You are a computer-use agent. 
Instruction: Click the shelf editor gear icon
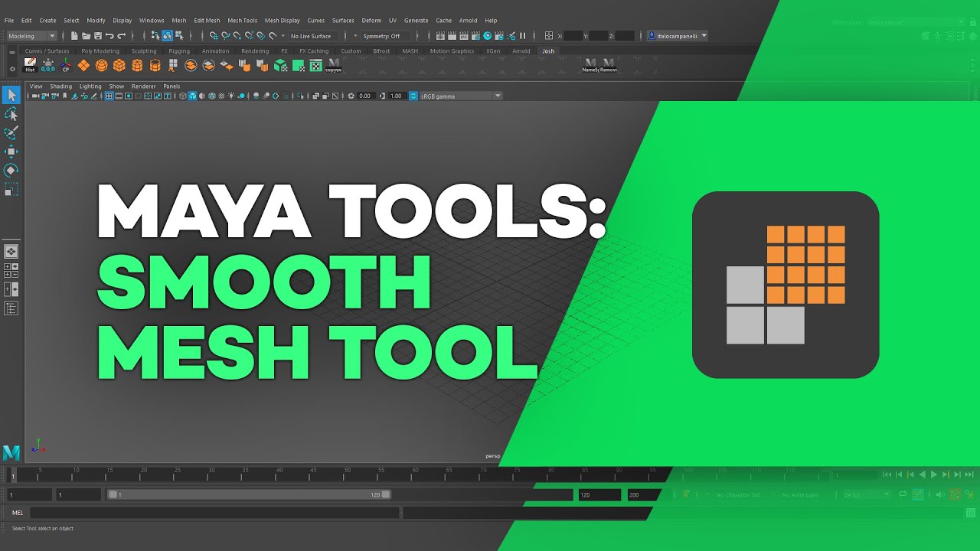coord(11,69)
